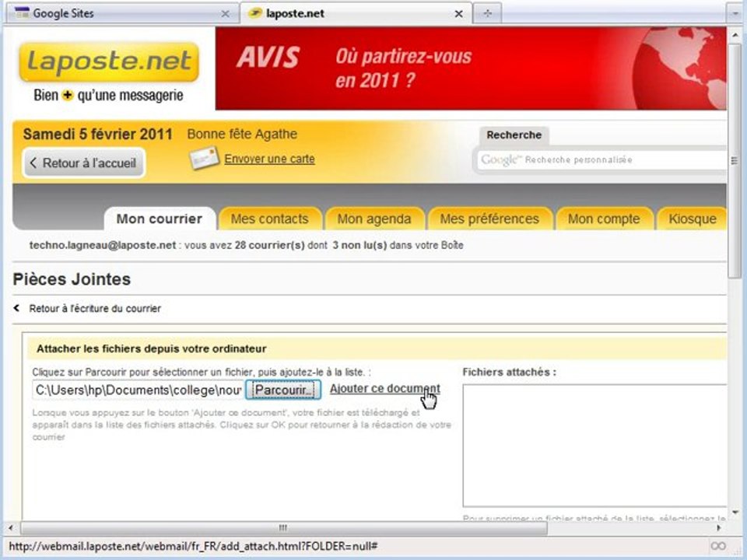Viewport: 747px width, 560px height.
Task: Close the laposte.net tab
Action: coord(458,14)
